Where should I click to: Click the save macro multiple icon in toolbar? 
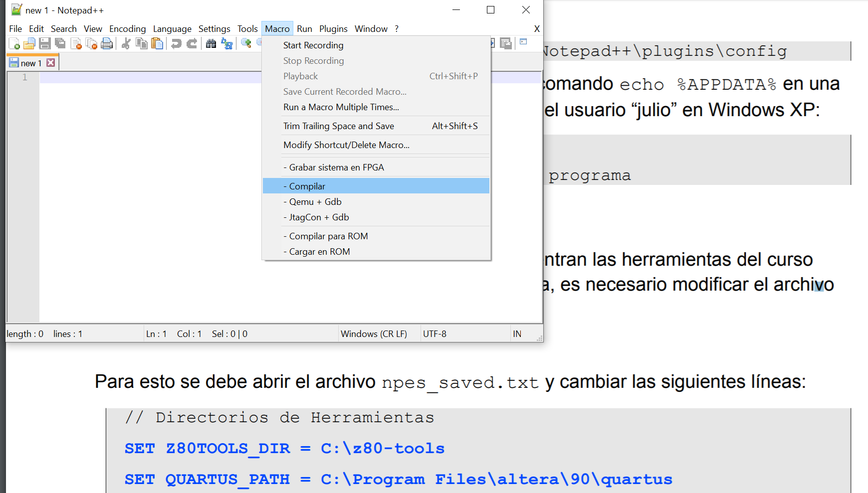tap(506, 44)
